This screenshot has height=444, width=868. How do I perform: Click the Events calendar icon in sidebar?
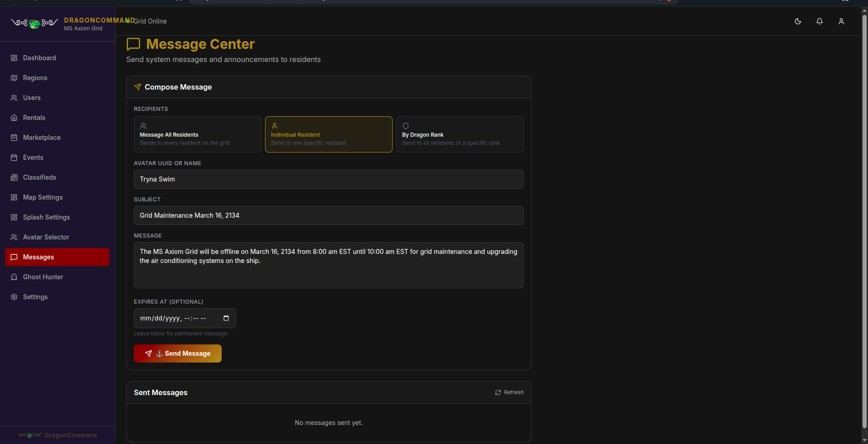(14, 158)
